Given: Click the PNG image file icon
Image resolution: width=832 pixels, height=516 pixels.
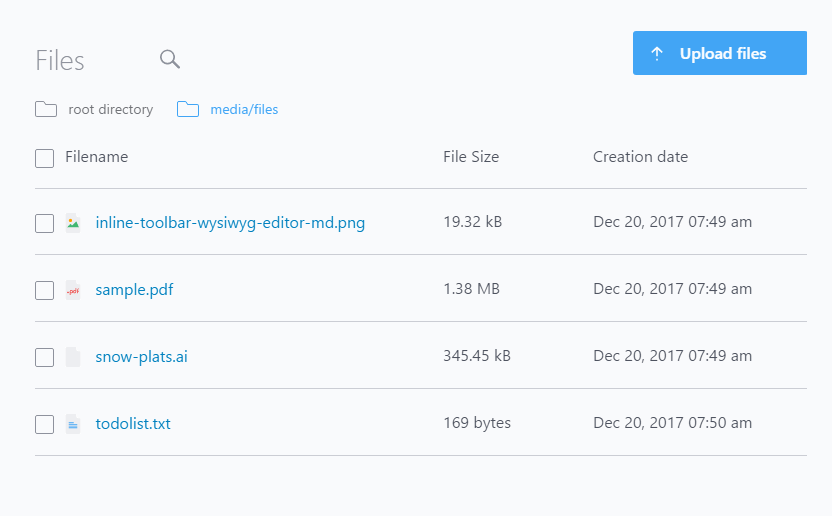Looking at the screenshot, I should pos(73,223).
